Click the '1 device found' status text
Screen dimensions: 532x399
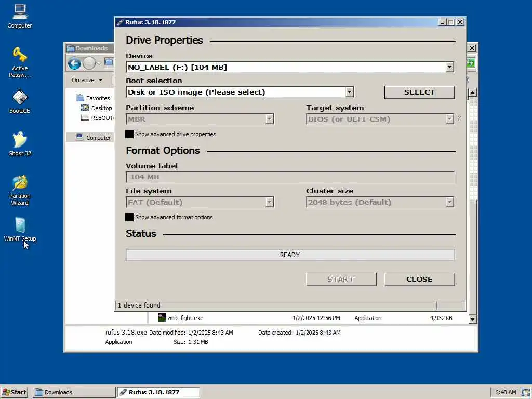[139, 305]
